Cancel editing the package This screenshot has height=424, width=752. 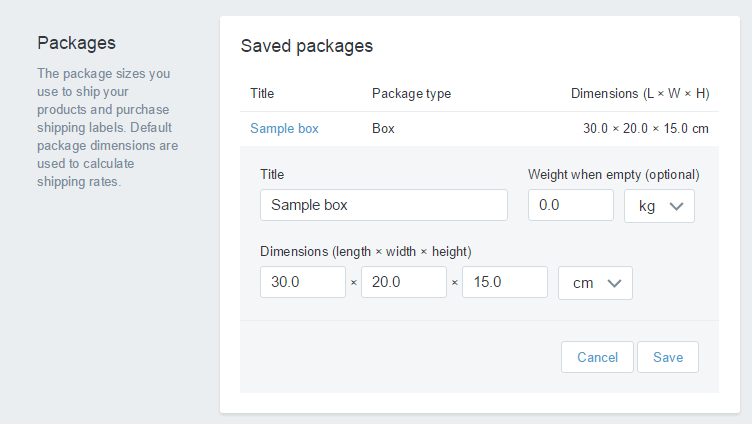point(597,357)
